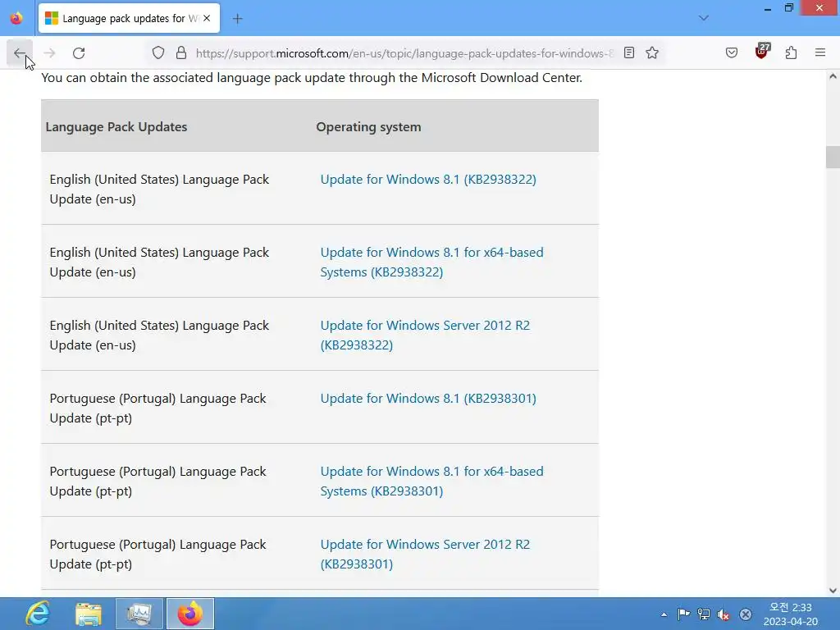This screenshot has width=840, height=630.
Task: Reload the current page
Action: tap(79, 53)
